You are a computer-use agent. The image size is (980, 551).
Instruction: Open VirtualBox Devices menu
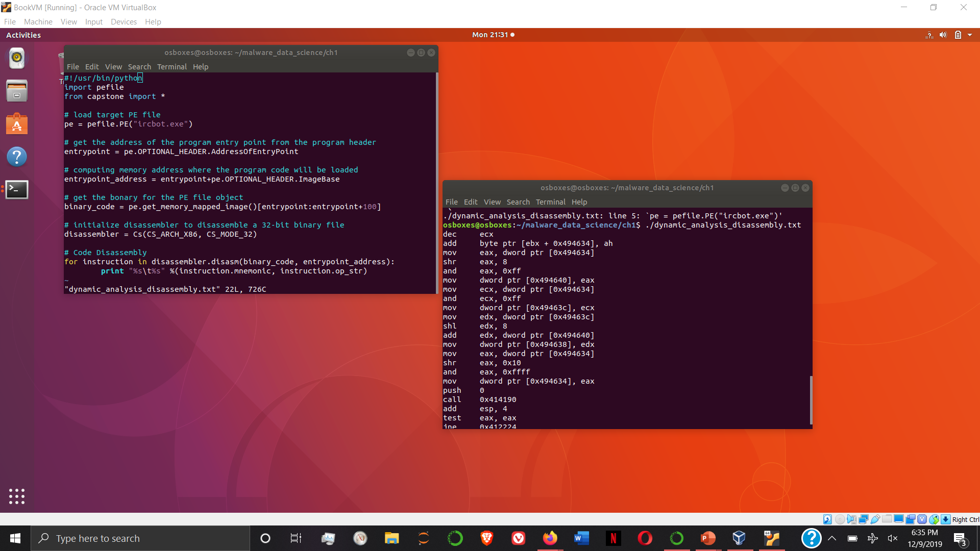[x=124, y=22]
